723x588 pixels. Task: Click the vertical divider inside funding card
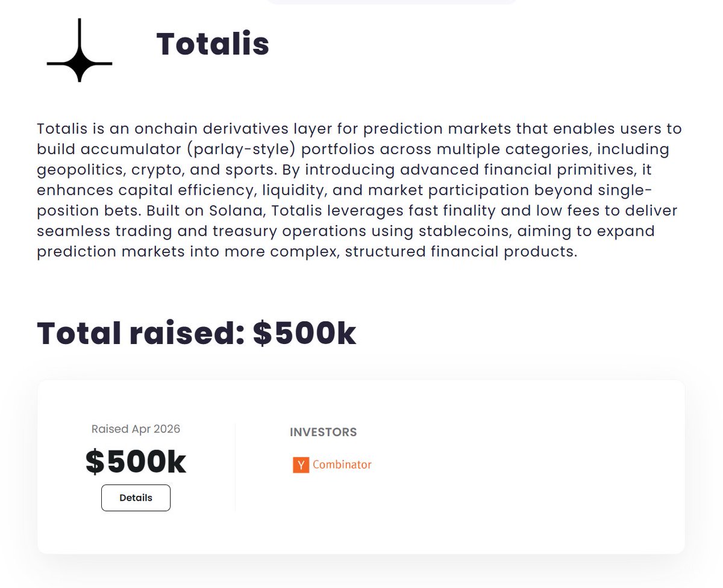pos(235,467)
